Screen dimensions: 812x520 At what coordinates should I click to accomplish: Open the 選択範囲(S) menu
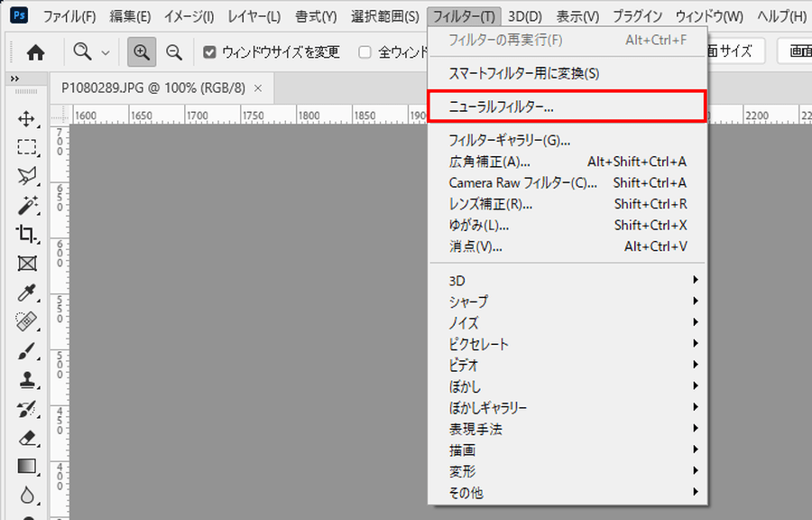(x=385, y=16)
